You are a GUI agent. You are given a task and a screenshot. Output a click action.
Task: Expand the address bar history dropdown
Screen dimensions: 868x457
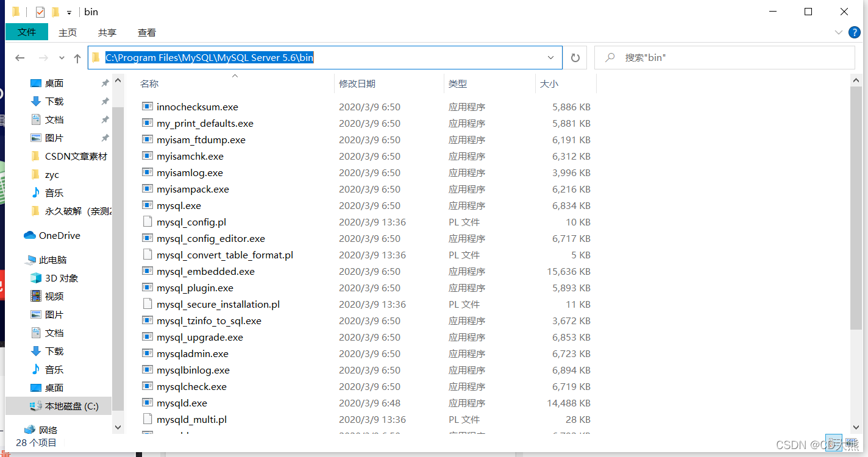(x=551, y=58)
